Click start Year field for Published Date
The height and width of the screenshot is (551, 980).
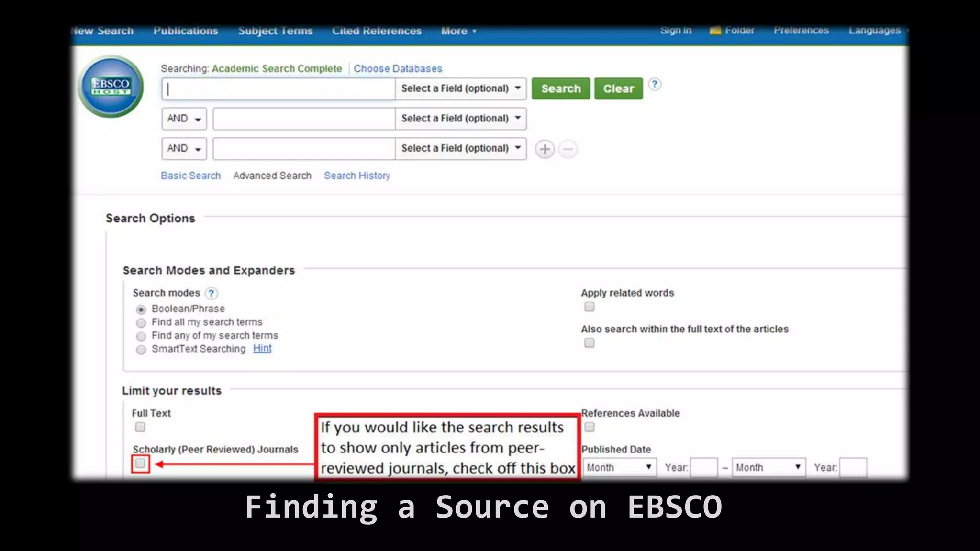704,467
